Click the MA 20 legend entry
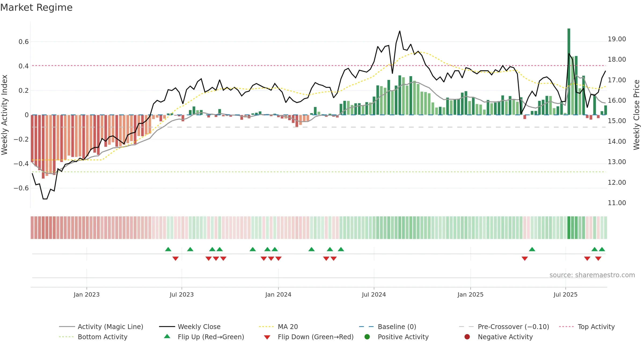This screenshot has height=362, width=644. click(278, 327)
